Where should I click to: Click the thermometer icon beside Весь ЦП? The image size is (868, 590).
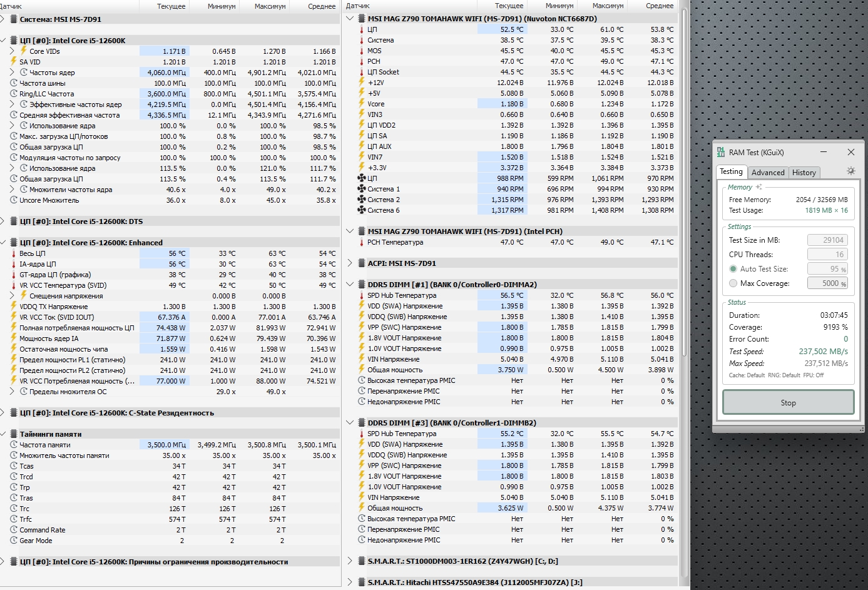tap(14, 253)
